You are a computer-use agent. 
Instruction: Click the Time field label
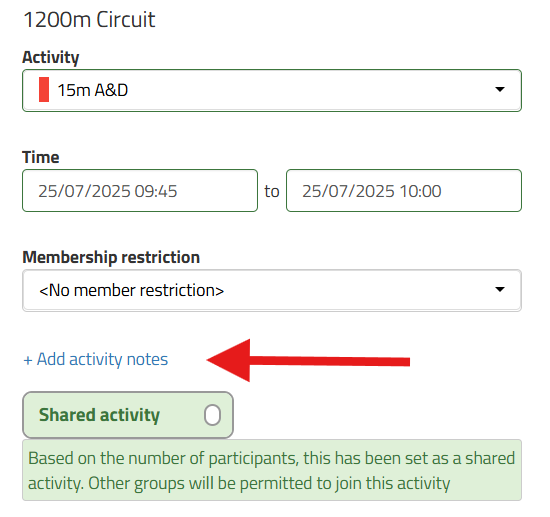click(x=41, y=157)
